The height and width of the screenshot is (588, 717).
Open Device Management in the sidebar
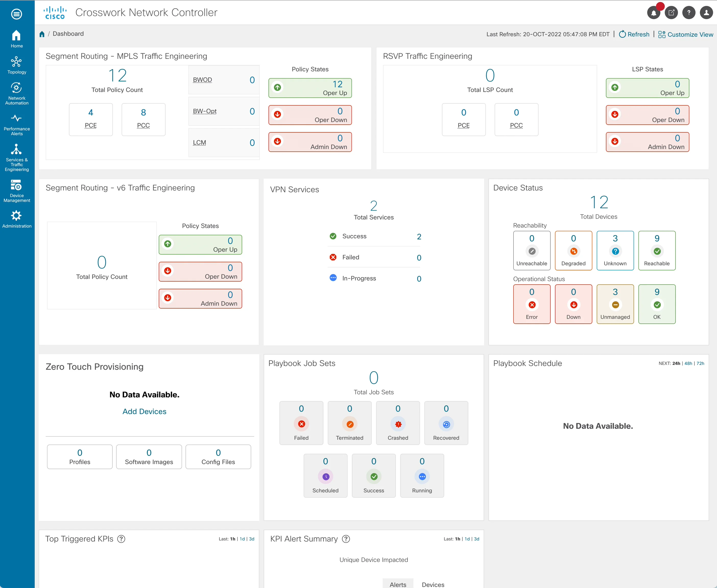coord(17,191)
